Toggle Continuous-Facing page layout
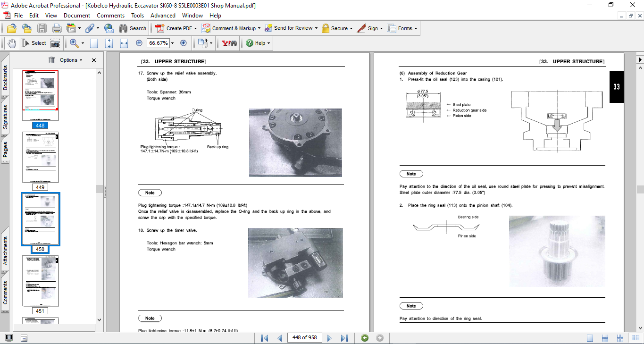 point(621,338)
